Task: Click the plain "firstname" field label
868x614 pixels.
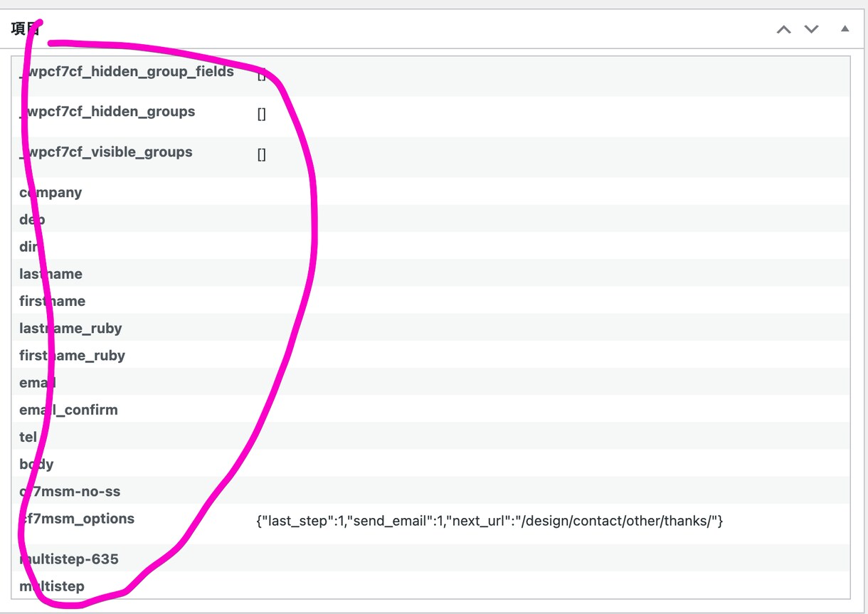Action: click(52, 301)
